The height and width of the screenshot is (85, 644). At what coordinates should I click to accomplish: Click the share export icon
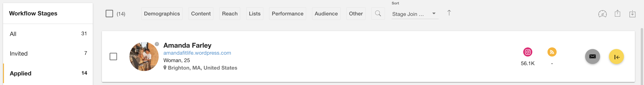[x=618, y=13]
